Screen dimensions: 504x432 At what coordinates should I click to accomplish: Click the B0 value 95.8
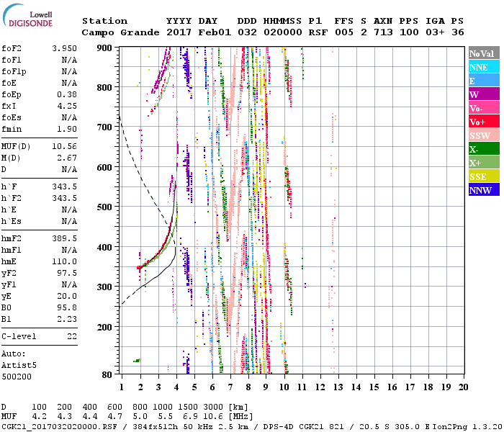click(x=67, y=308)
